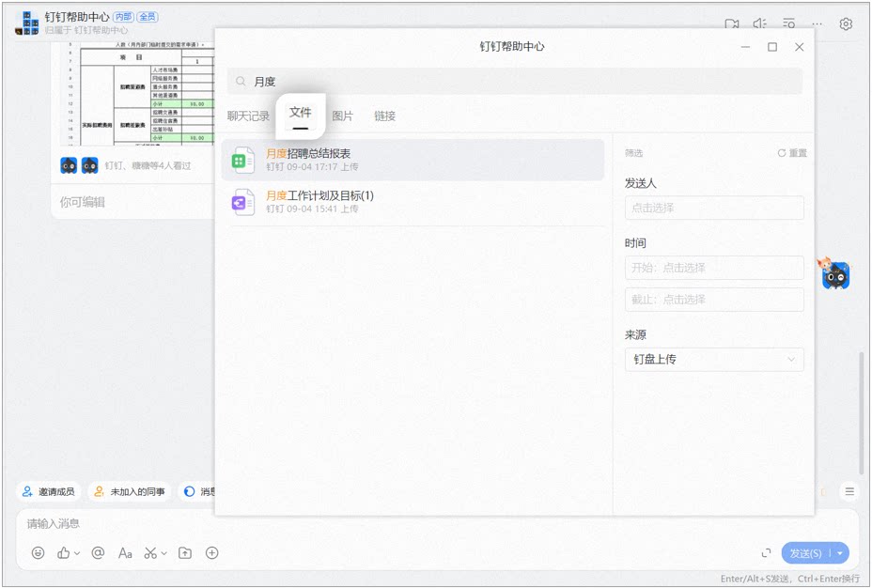Open group settings gear icon
This screenshot has width=872, height=588.
coord(846,23)
